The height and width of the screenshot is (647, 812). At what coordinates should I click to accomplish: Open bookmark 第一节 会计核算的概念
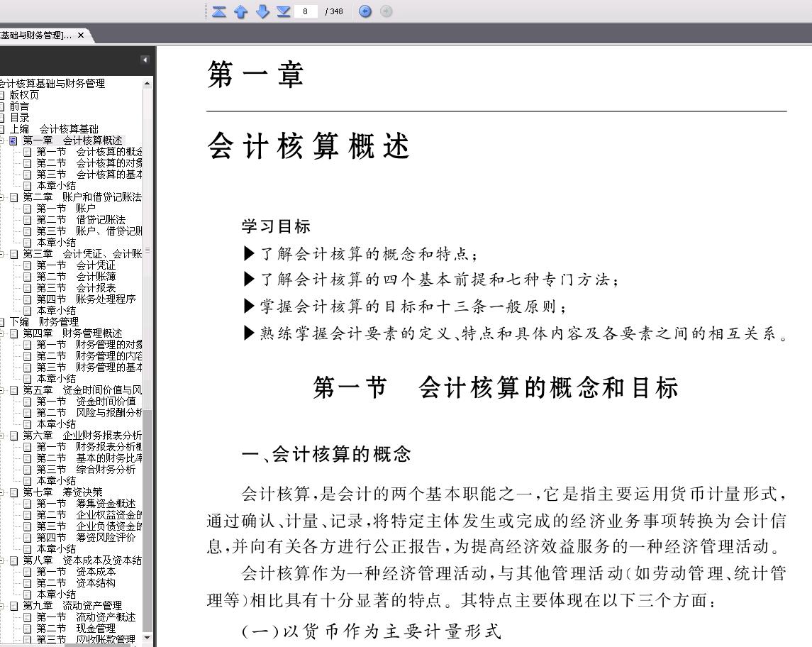pyautogui.click(x=89, y=152)
